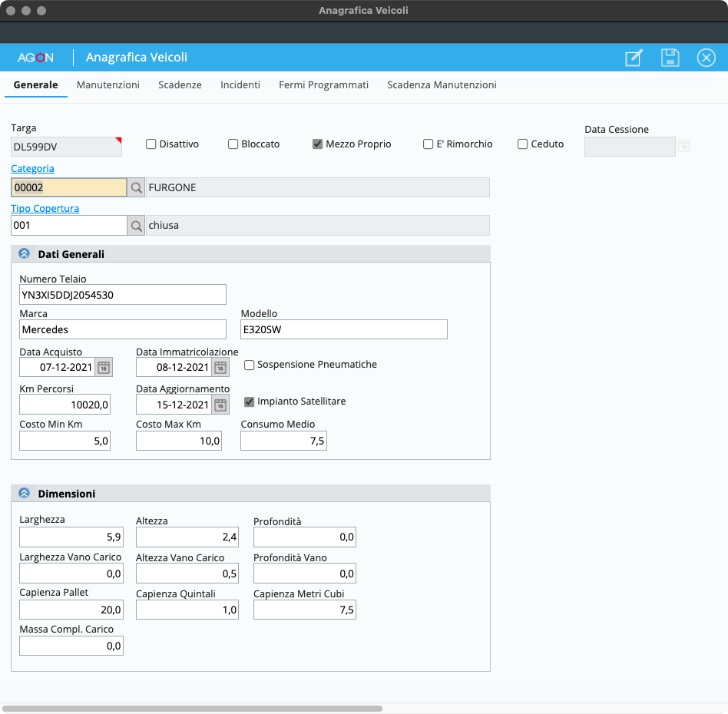
Task: Click the Modello field E320SW
Action: pos(344,329)
